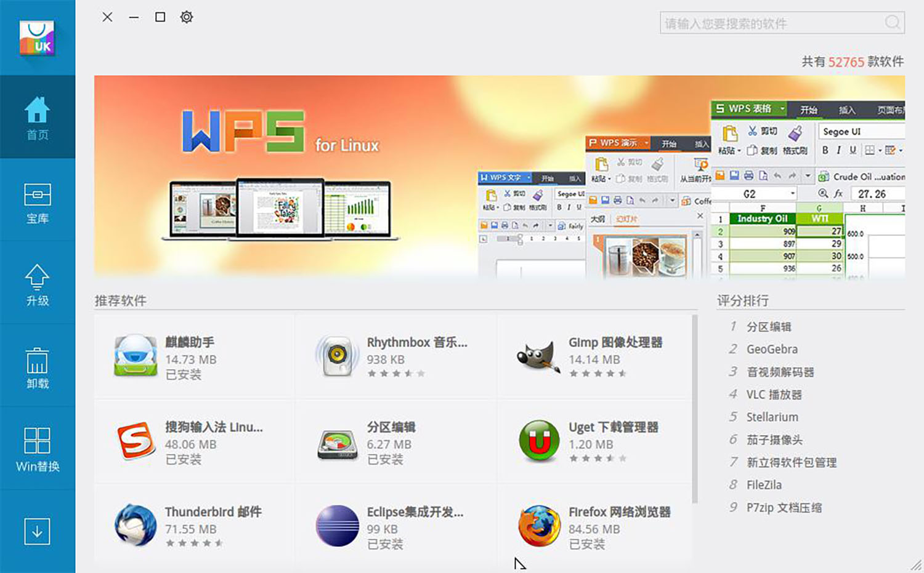The height and width of the screenshot is (573, 924).
Task: Open the 搜狗输入法 Linux title
Action: point(214,427)
